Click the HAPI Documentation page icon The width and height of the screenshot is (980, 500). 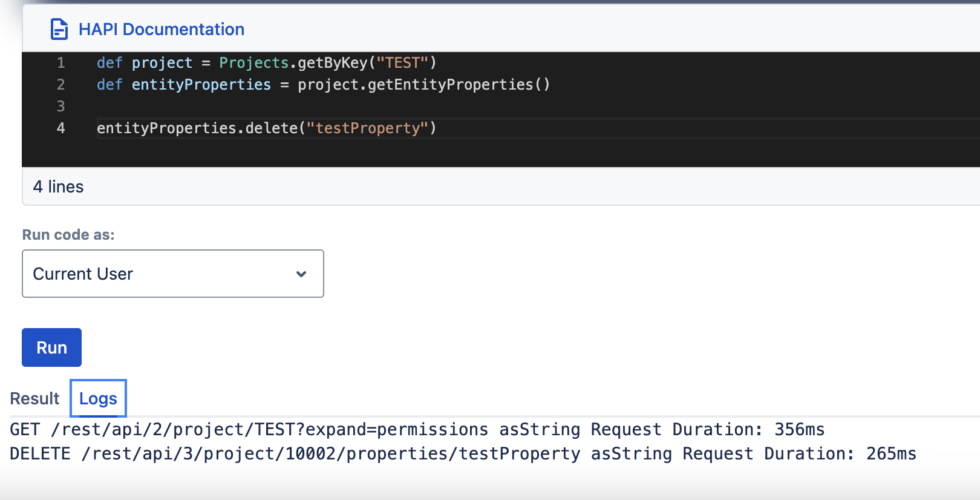pyautogui.click(x=59, y=29)
